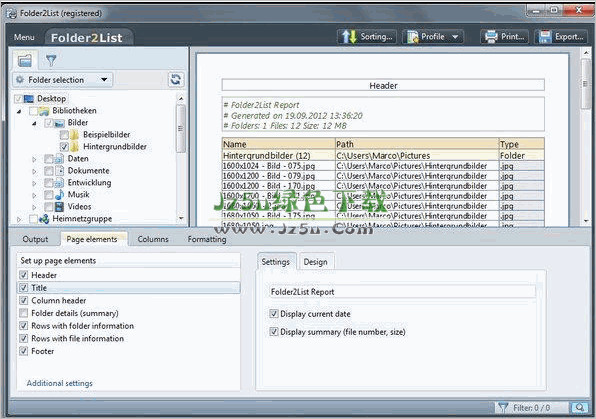Toggle the Header page element checkbox
The width and height of the screenshot is (596, 419).
(24, 275)
